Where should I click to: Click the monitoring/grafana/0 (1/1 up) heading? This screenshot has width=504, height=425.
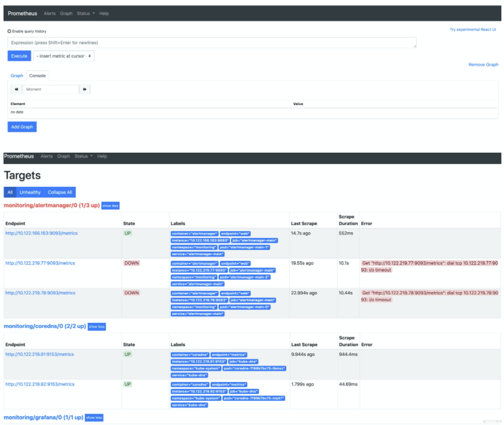(x=44, y=418)
